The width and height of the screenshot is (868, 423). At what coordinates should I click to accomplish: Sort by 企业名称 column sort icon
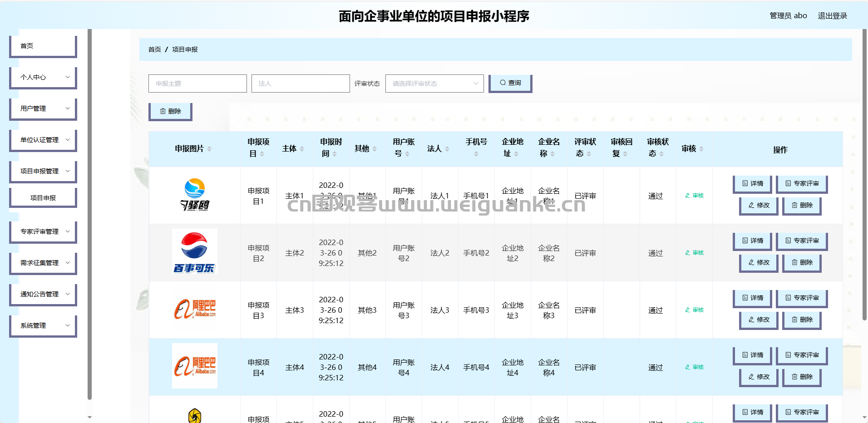click(x=552, y=154)
